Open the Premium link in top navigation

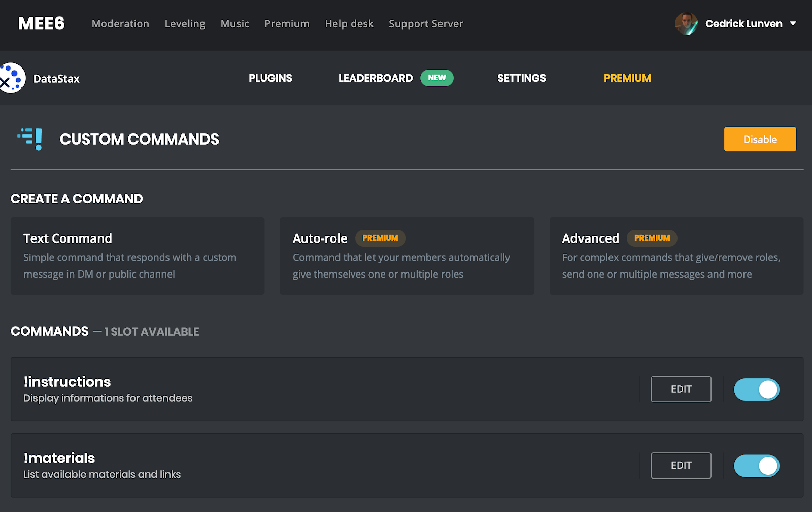[x=287, y=24]
